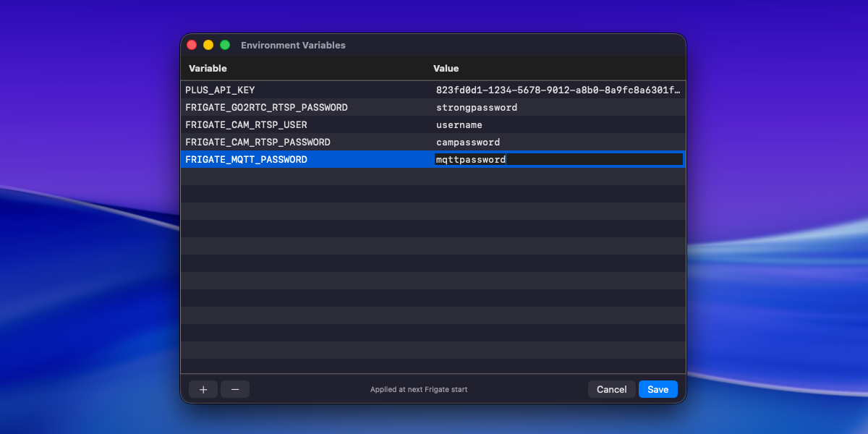Click inside the mqttpassword edit field

point(558,159)
